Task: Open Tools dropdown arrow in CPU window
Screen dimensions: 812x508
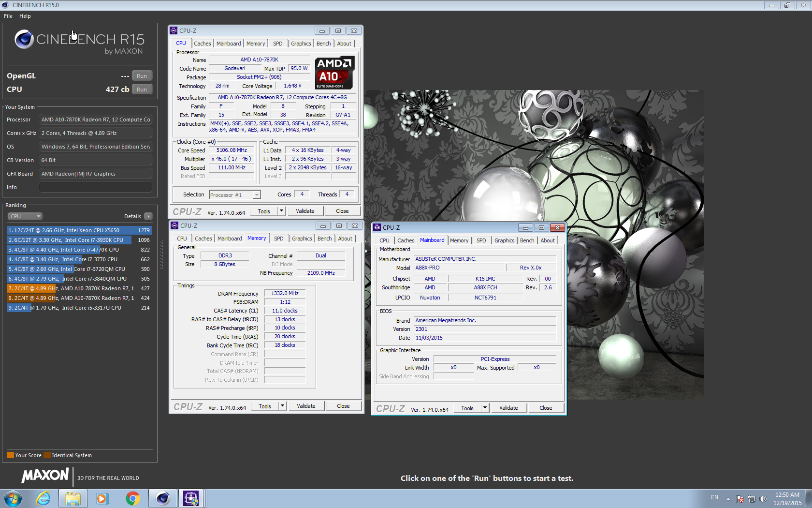Action: tap(282, 211)
